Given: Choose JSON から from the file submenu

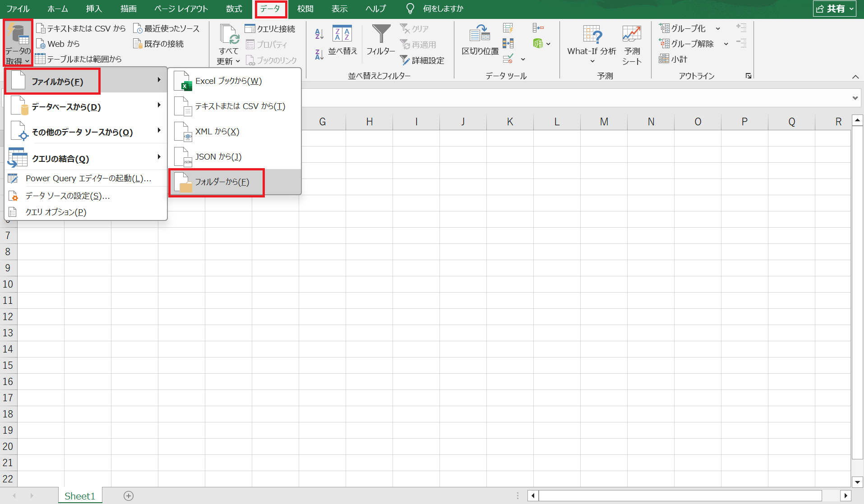Looking at the screenshot, I should (218, 157).
